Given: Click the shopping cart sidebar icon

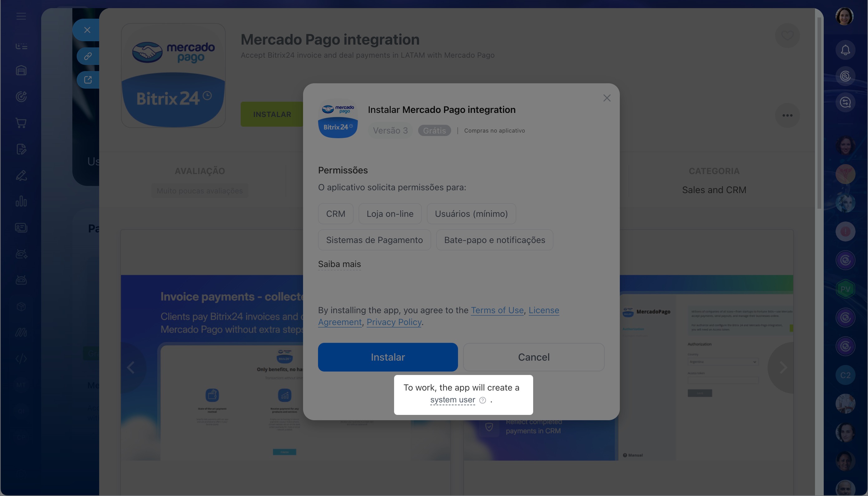Looking at the screenshot, I should click(21, 123).
